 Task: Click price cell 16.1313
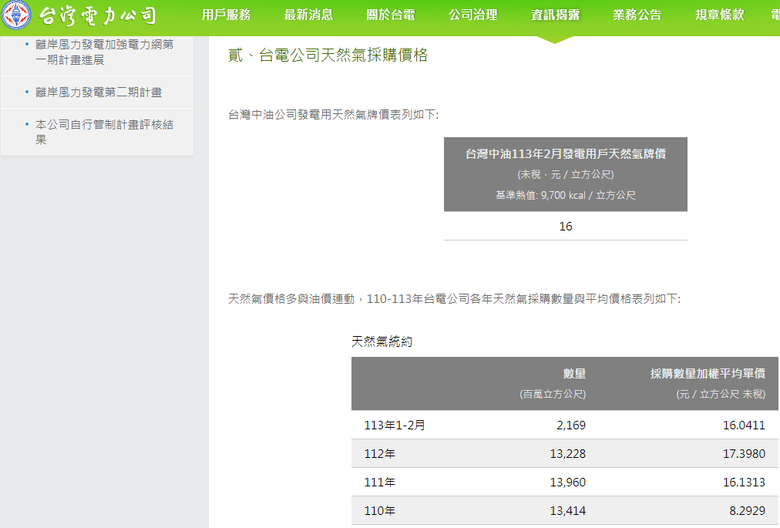744,482
